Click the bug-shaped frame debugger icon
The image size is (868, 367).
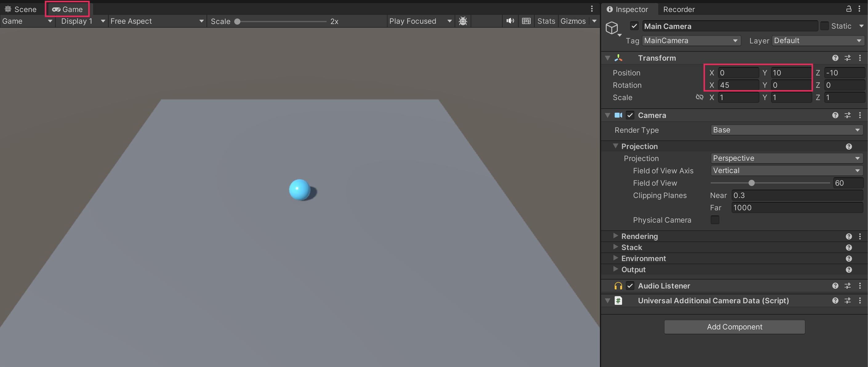point(463,21)
